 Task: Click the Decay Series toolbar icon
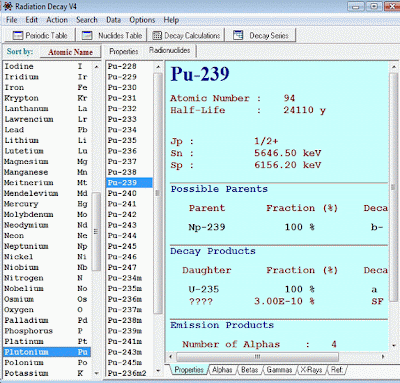tap(238, 35)
